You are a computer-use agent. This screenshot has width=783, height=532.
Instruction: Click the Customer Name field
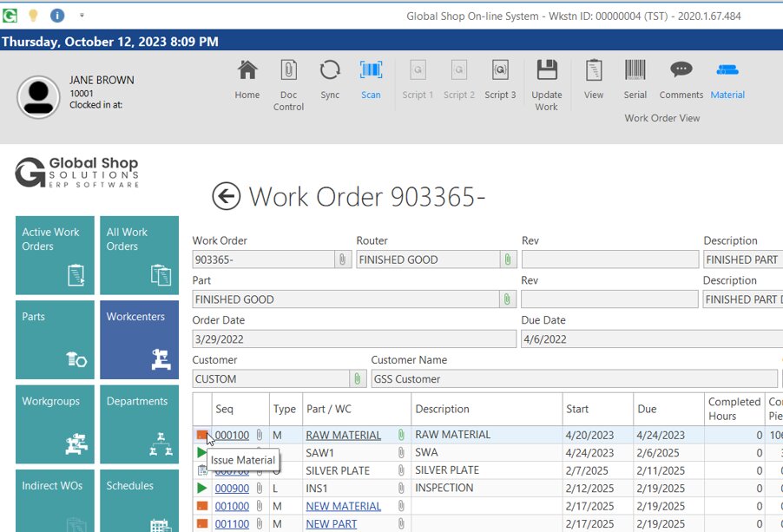(x=573, y=379)
